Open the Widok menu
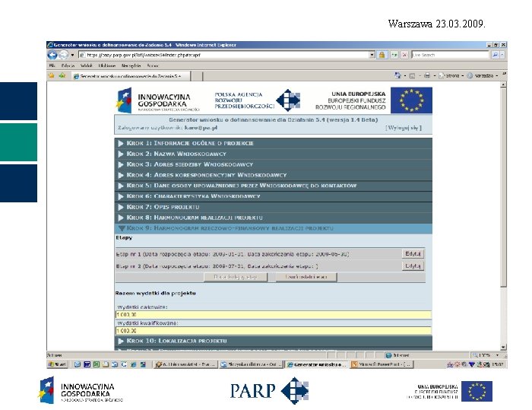The width and height of the screenshot is (532, 410). 86,65
